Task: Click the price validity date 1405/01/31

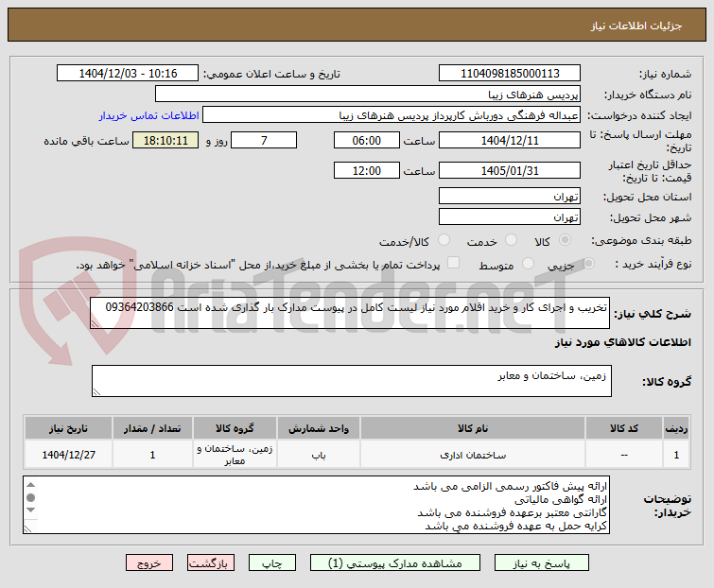Action: pyautogui.click(x=510, y=171)
